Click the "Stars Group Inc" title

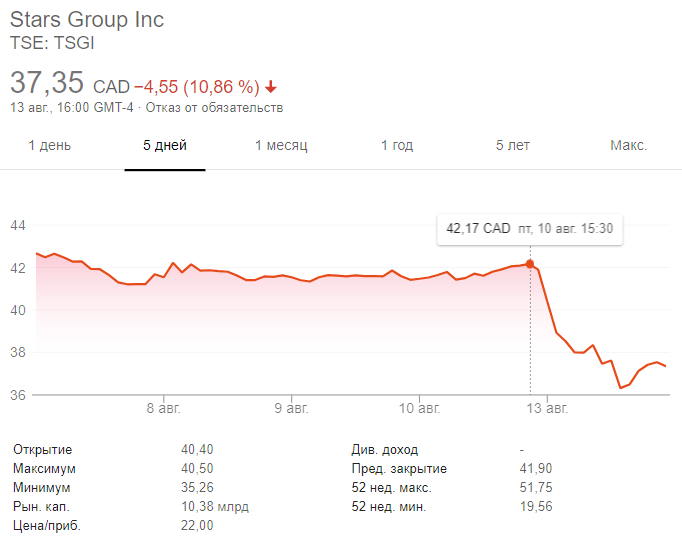click(x=87, y=20)
